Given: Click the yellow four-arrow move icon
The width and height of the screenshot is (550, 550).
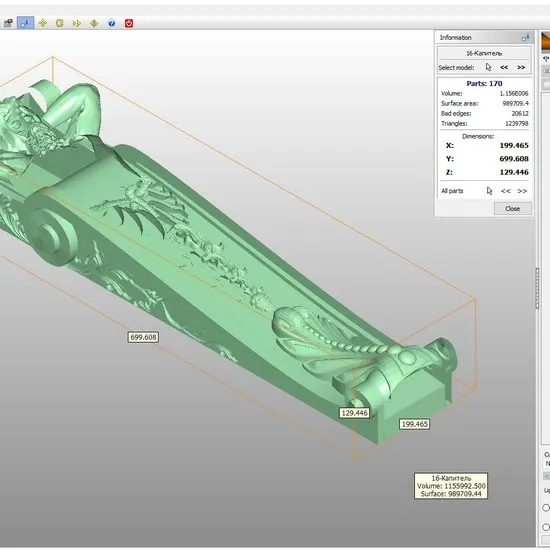Looking at the screenshot, I should [43, 24].
